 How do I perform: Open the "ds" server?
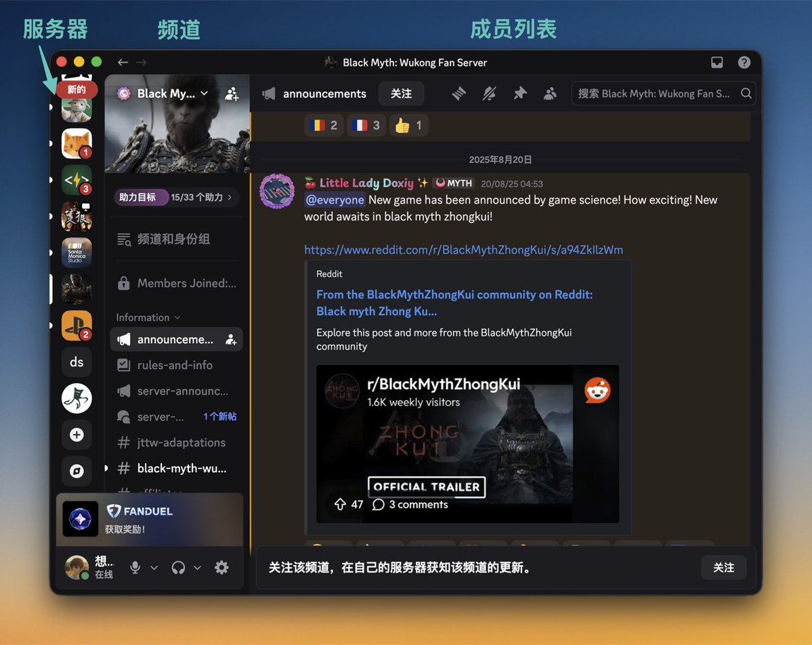(x=77, y=362)
